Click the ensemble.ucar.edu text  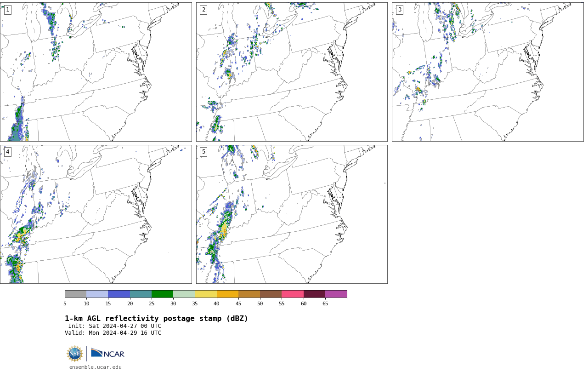(96, 367)
